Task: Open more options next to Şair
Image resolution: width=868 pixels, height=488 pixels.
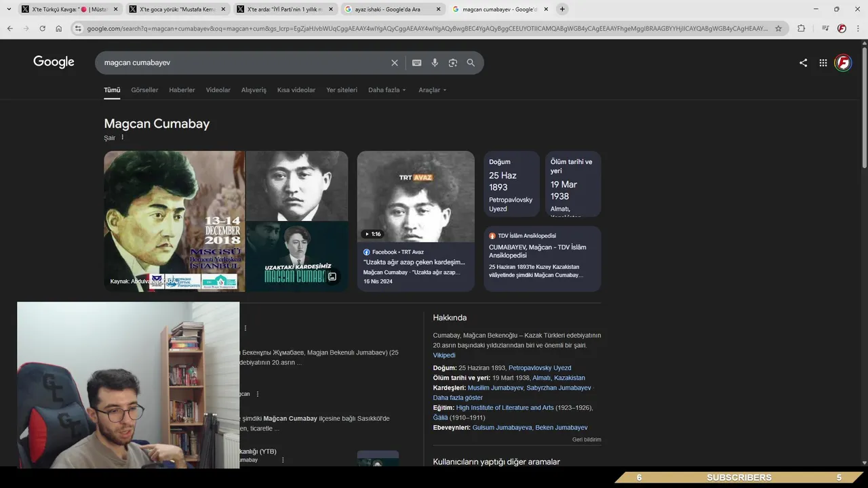Action: [123, 138]
